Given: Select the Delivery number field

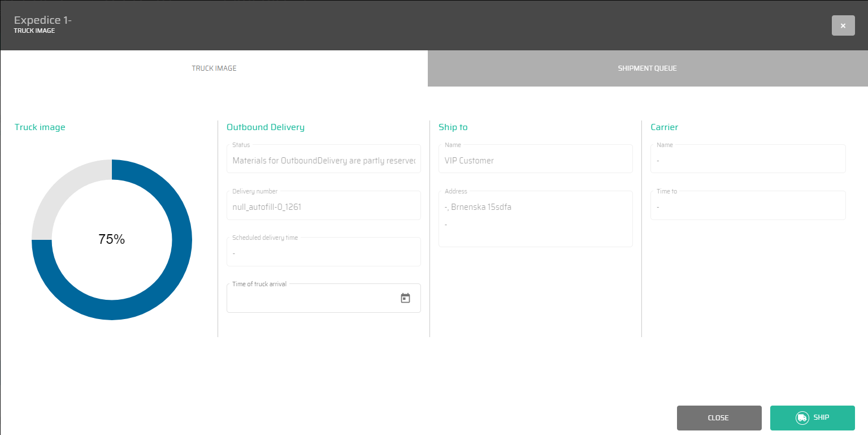Looking at the screenshot, I should coord(323,207).
